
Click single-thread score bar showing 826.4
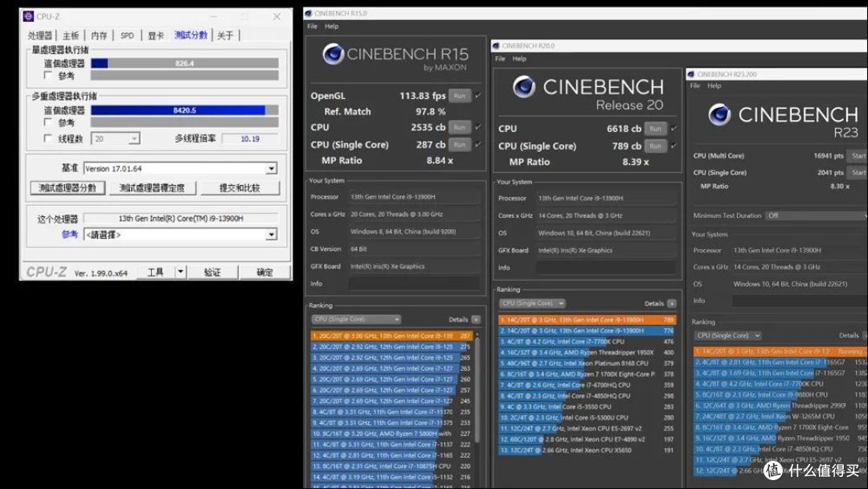click(x=185, y=63)
